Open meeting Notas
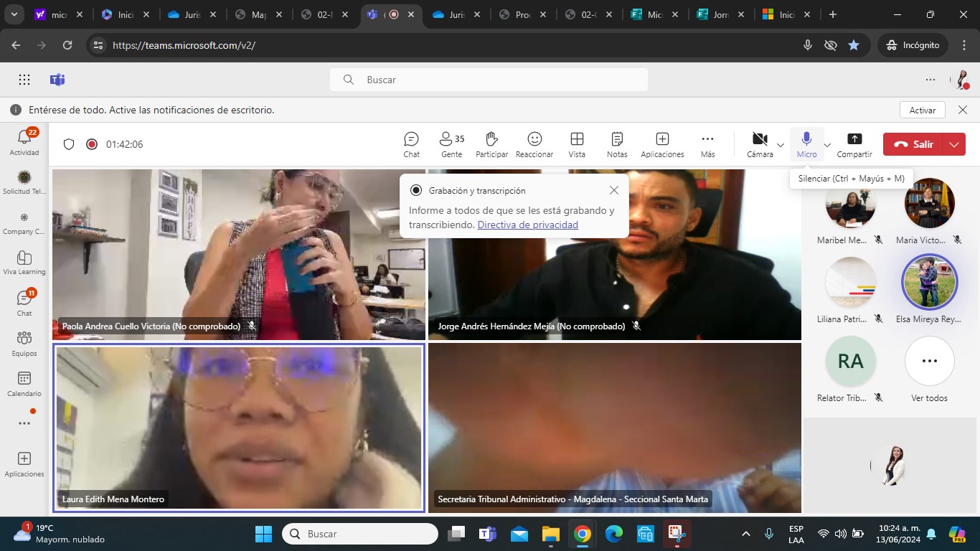 click(617, 144)
